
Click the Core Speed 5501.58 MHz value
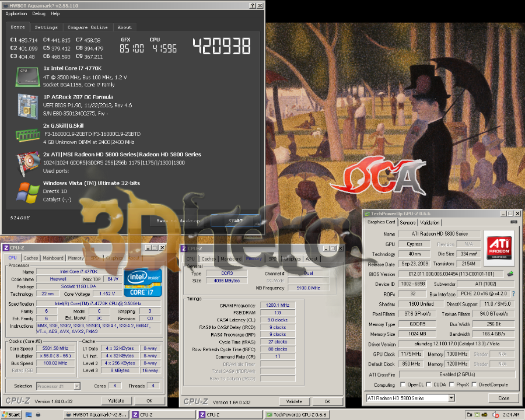[55, 348]
